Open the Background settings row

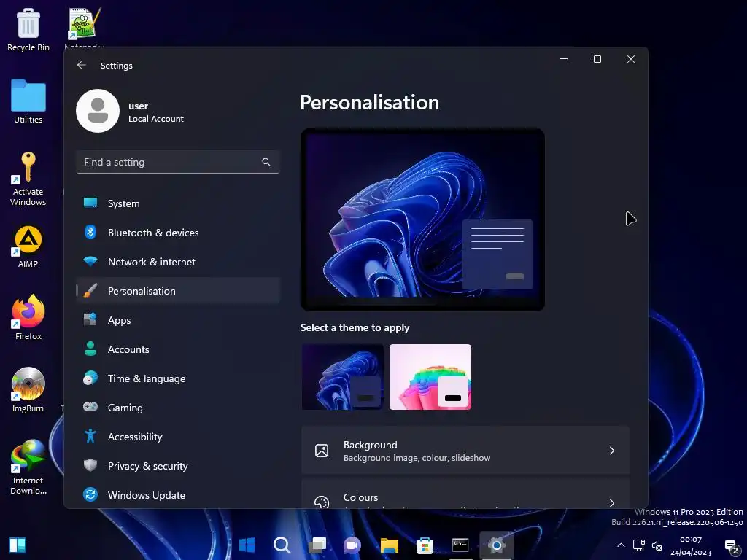pos(465,451)
